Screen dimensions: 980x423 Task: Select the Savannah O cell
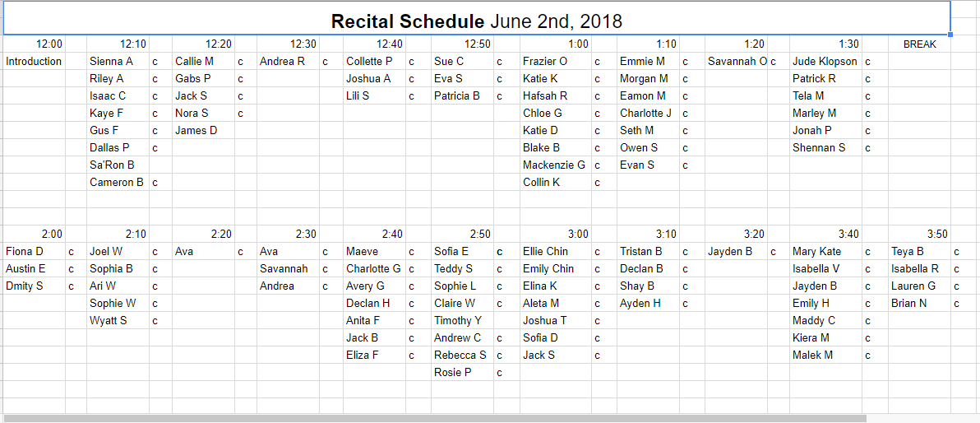737,62
